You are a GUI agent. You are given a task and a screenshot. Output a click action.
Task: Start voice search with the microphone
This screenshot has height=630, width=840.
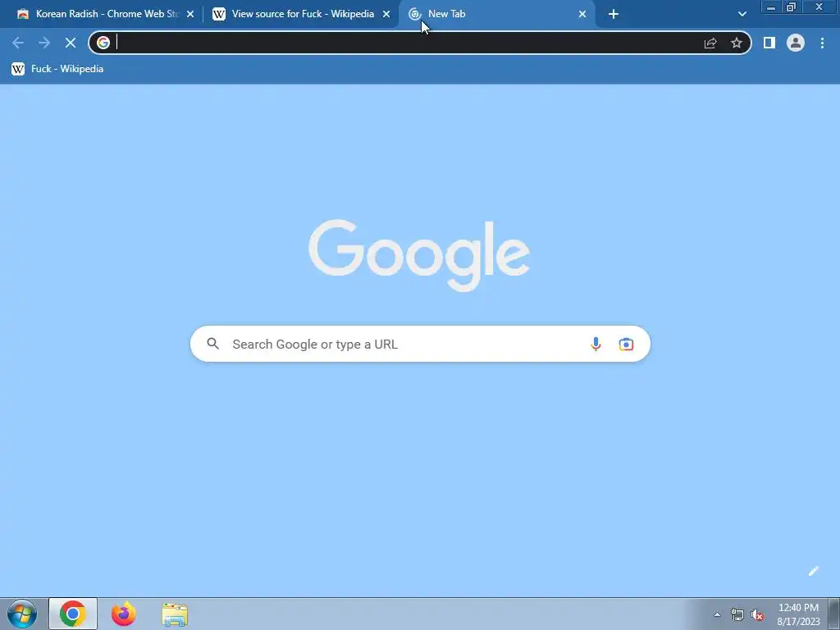click(x=596, y=344)
